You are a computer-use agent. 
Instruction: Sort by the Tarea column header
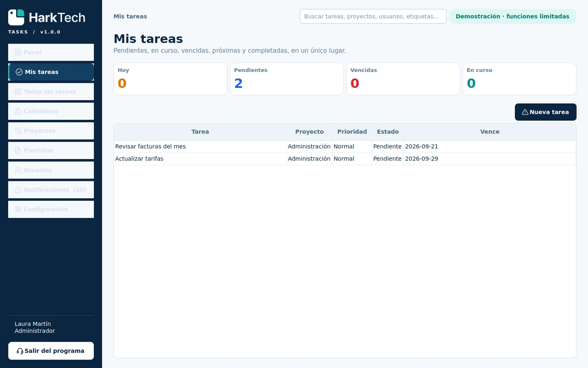(x=200, y=132)
